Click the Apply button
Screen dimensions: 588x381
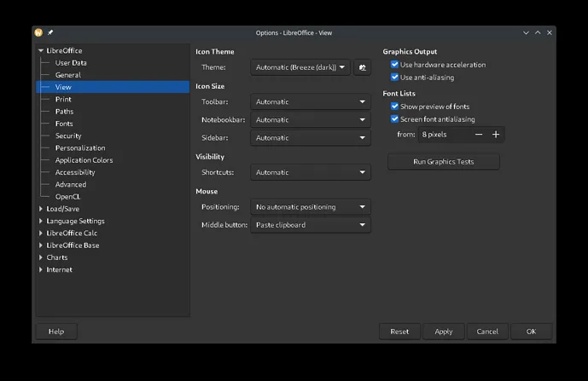(443, 332)
